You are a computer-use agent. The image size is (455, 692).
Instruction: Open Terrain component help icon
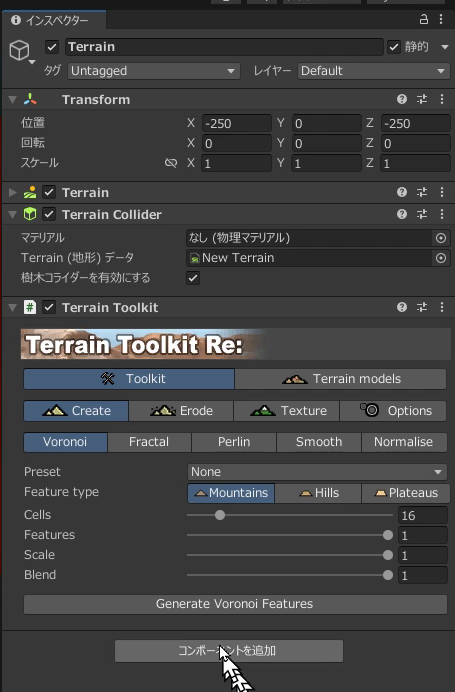402,192
